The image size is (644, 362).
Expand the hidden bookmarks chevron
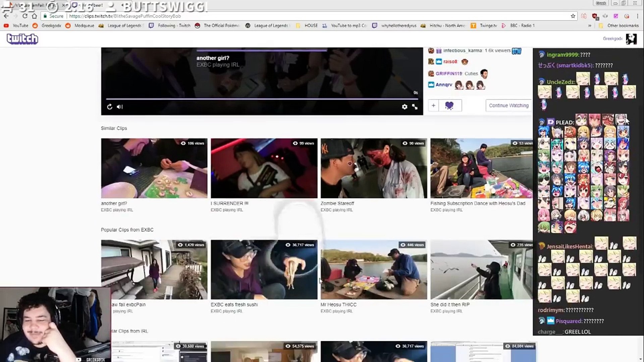[x=589, y=25]
